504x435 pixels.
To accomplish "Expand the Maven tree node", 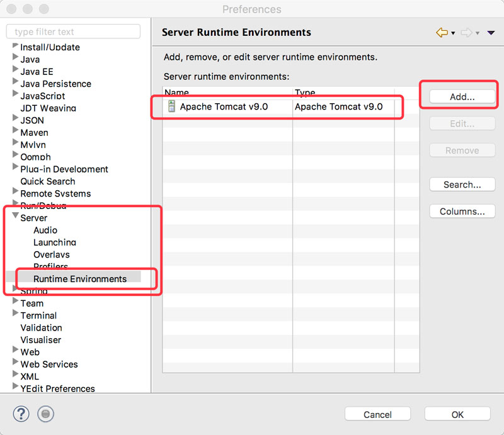I will 14,132.
